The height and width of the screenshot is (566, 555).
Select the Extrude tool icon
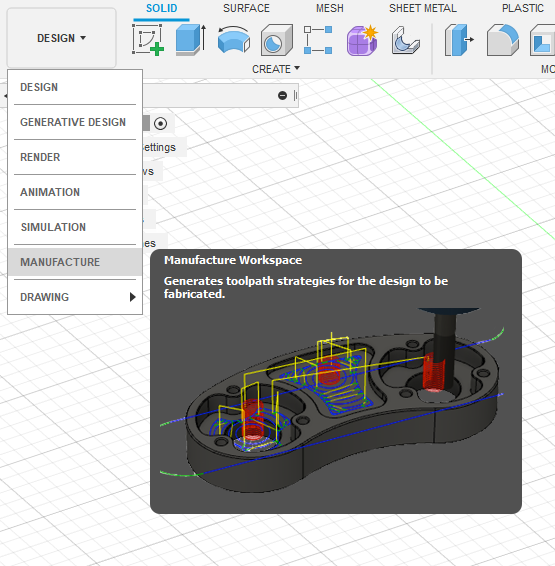(191, 40)
